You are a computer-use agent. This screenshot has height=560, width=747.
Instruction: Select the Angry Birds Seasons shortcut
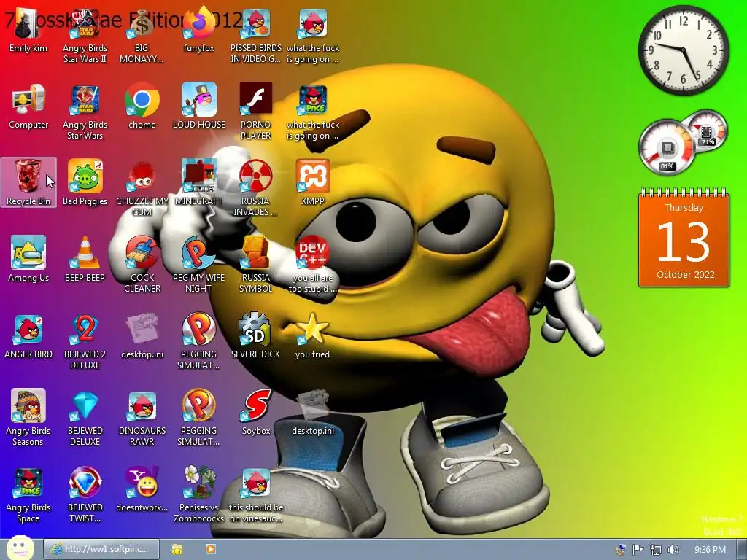[x=28, y=418]
